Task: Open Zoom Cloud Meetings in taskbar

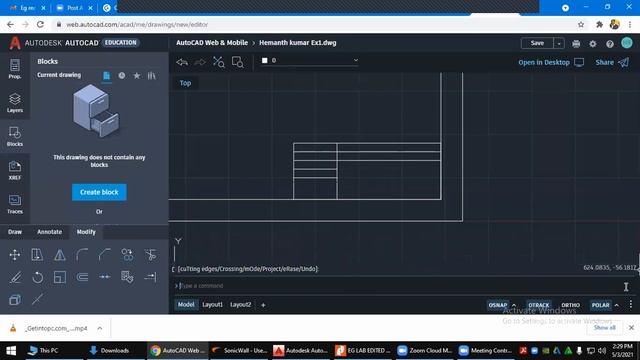Action: coord(425,351)
